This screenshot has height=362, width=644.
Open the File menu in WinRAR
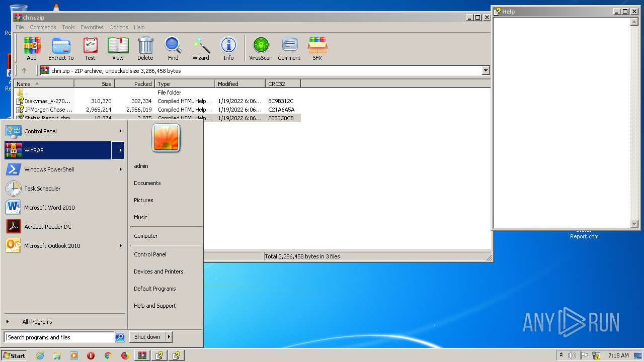point(20,27)
